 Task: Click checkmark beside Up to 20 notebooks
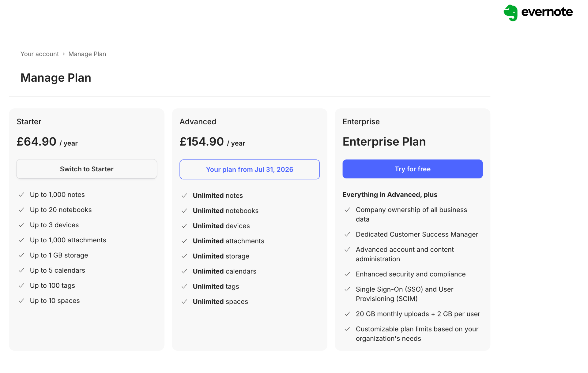[x=21, y=210]
